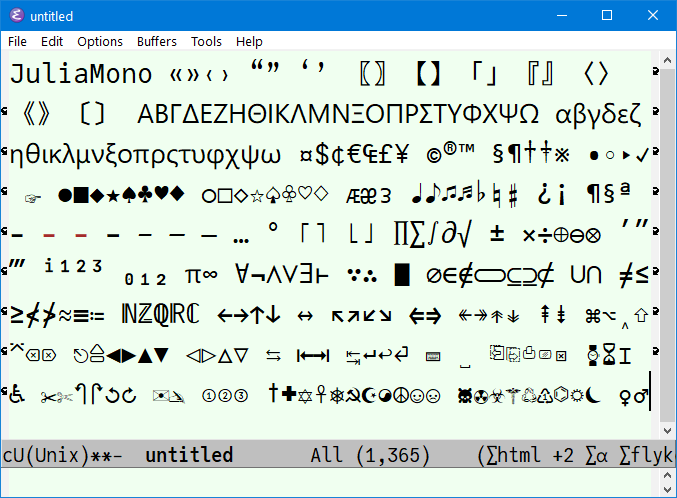Viewport: 677px width, 498px height.
Task: Click the superscript "i 1 2 3" text
Action: 74,266
